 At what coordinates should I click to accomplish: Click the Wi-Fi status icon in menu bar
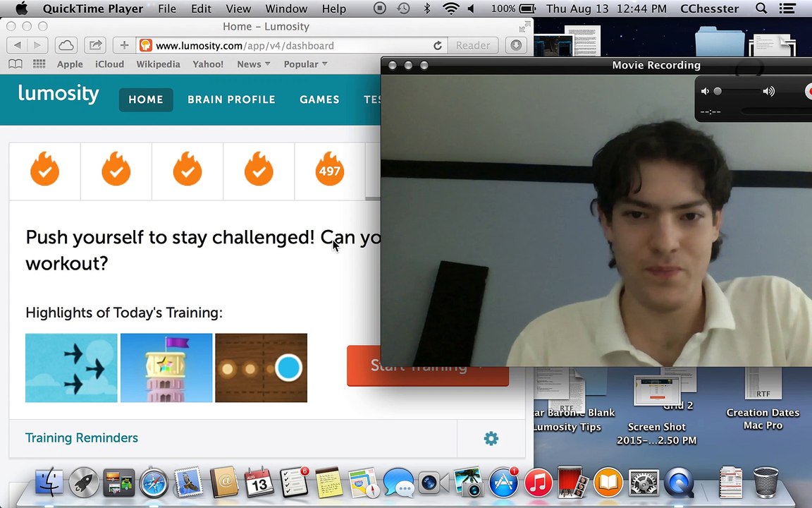[x=451, y=8]
